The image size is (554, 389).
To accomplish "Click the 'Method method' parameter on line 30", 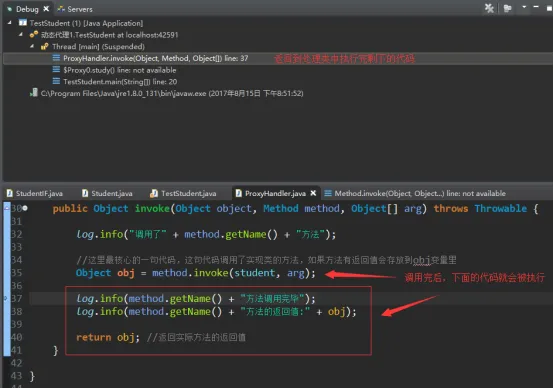I will tap(301, 208).
